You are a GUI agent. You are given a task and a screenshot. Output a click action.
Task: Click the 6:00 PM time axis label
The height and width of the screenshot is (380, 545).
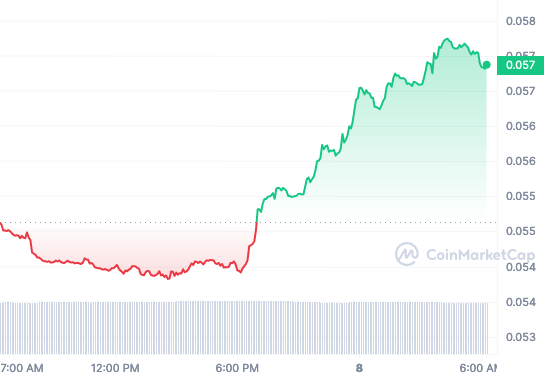237,368
